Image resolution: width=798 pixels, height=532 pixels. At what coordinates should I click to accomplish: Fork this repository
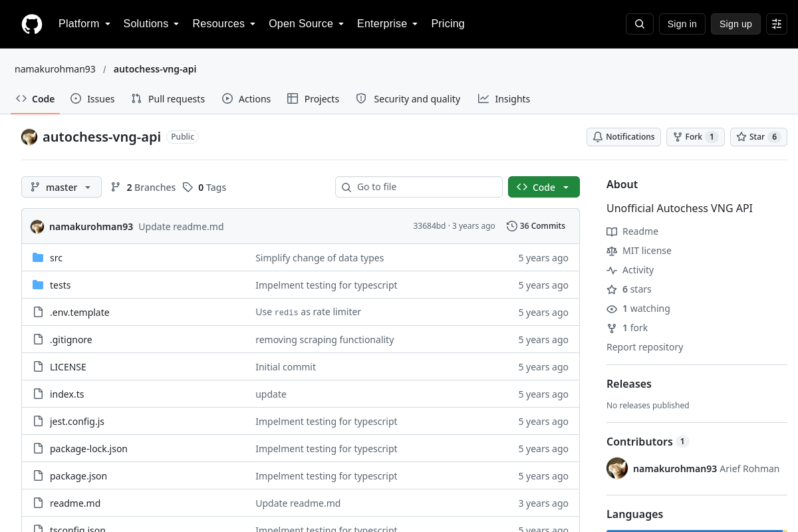coord(696,137)
